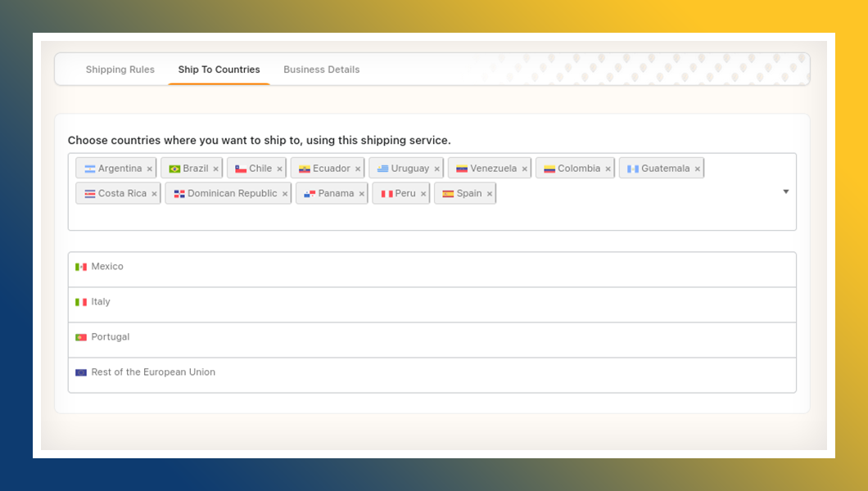Click the Peru flag icon
The image size is (868, 491).
[387, 193]
